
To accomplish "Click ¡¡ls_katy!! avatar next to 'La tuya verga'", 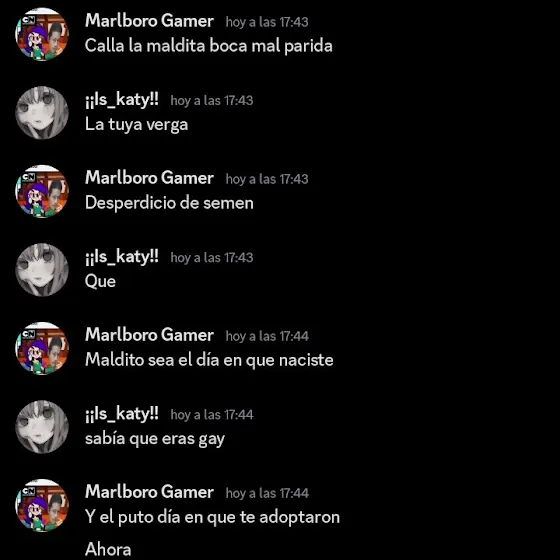I will tap(42, 113).
